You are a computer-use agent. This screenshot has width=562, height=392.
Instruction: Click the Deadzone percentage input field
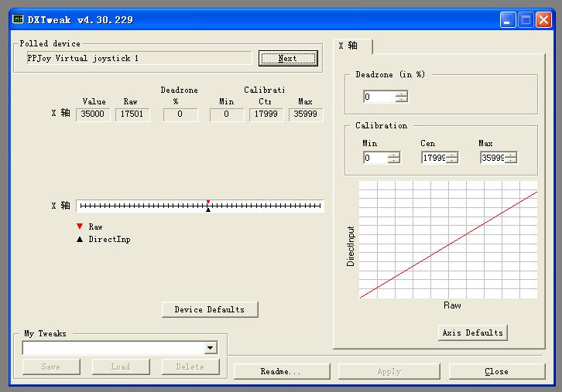pos(379,97)
